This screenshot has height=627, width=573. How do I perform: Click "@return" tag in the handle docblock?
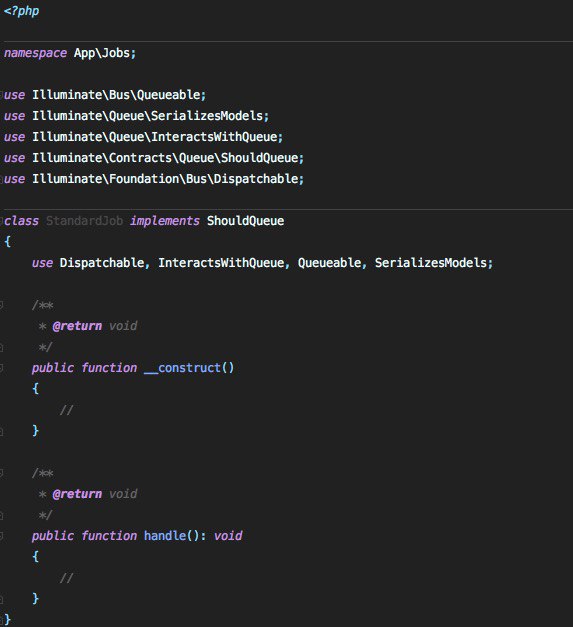pos(77,494)
